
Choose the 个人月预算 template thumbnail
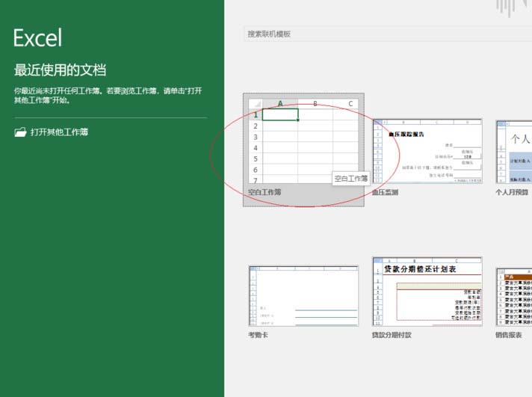click(x=513, y=151)
